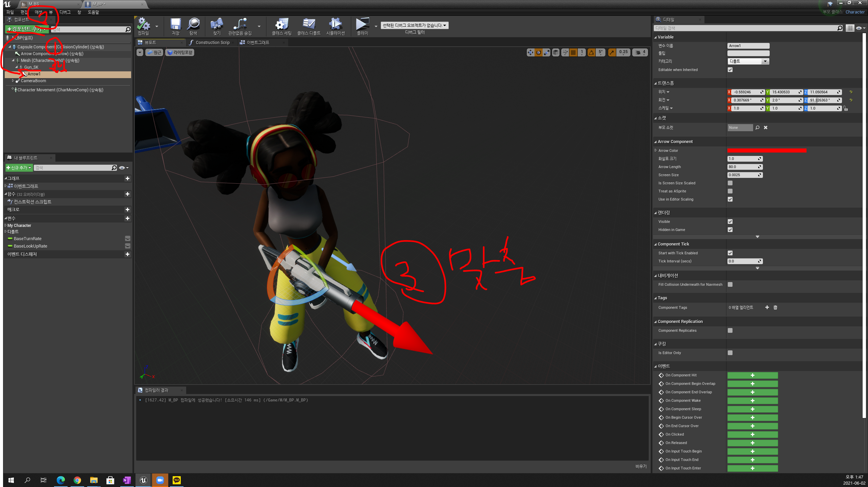The image size is (868, 487).
Task: Open Chrome from the Windows taskbar
Action: (77, 480)
